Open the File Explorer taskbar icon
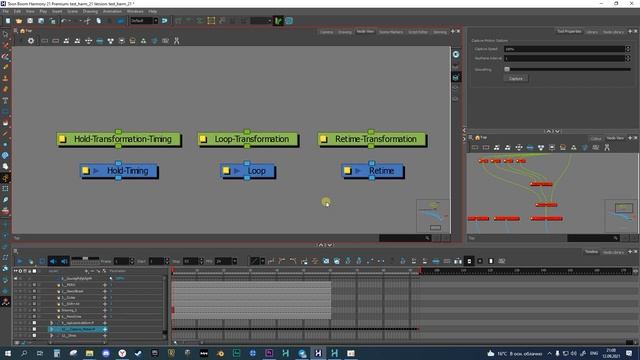 [89, 353]
